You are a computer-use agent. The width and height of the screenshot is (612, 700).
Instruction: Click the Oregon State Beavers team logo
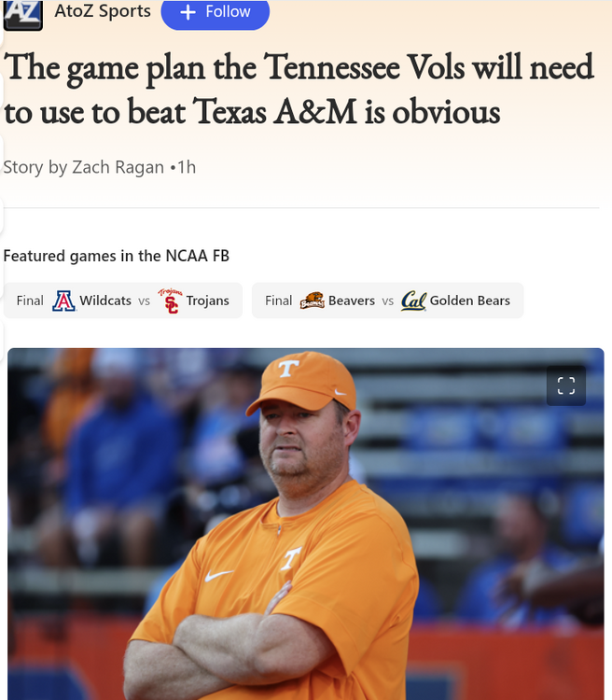pos(312,301)
